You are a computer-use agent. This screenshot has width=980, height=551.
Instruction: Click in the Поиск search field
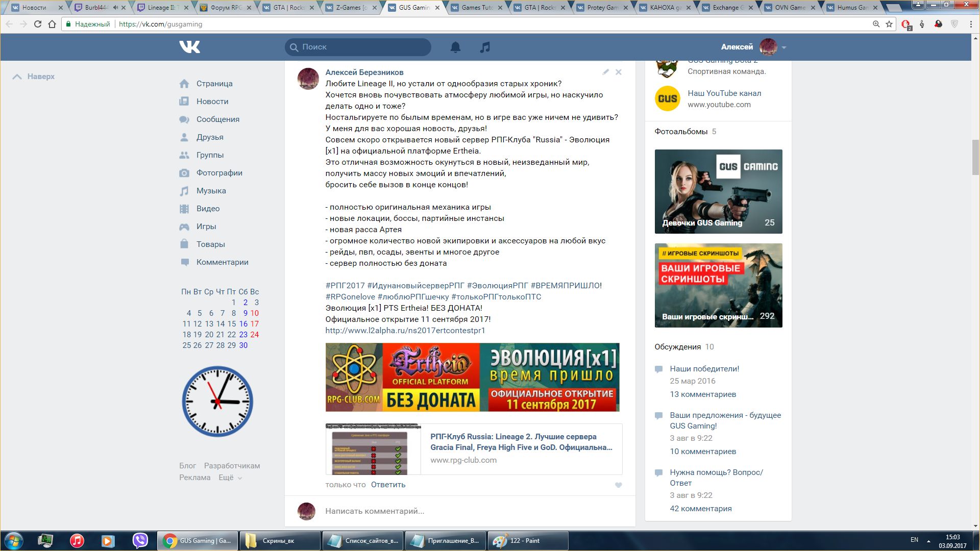point(358,47)
